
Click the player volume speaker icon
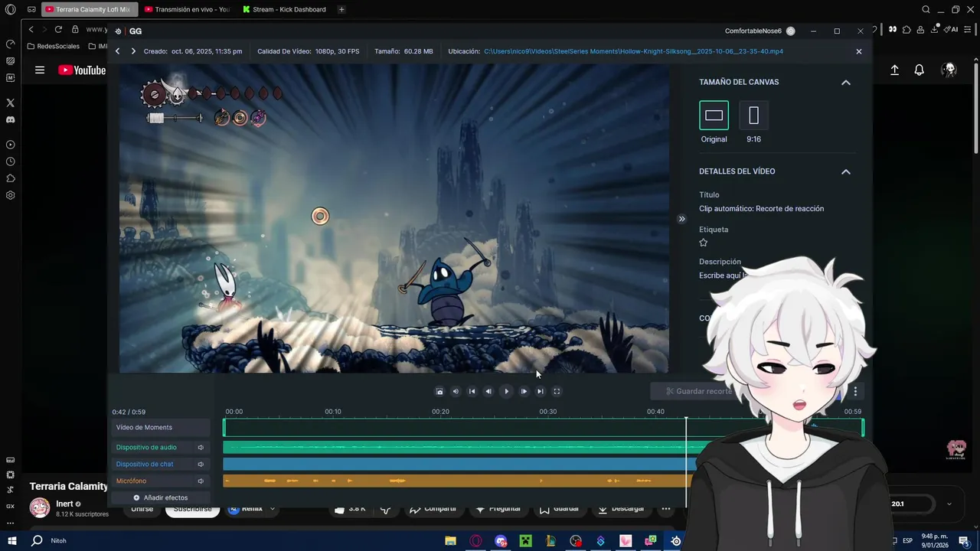tap(456, 391)
